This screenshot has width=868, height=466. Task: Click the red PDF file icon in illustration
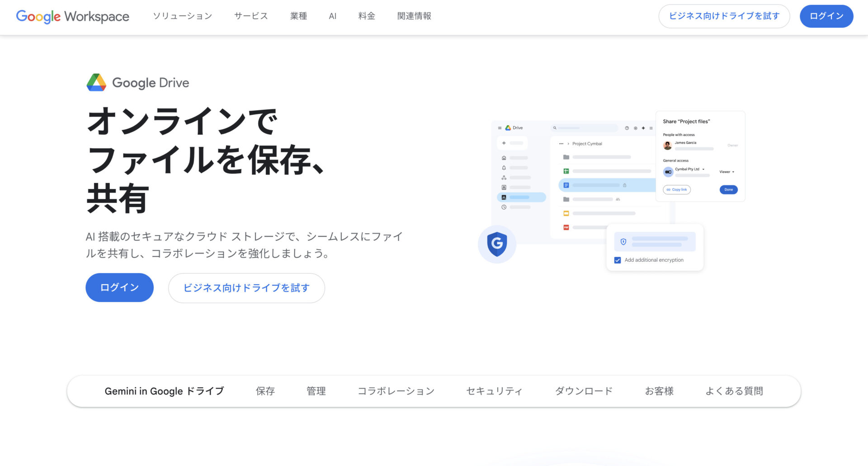coord(566,227)
